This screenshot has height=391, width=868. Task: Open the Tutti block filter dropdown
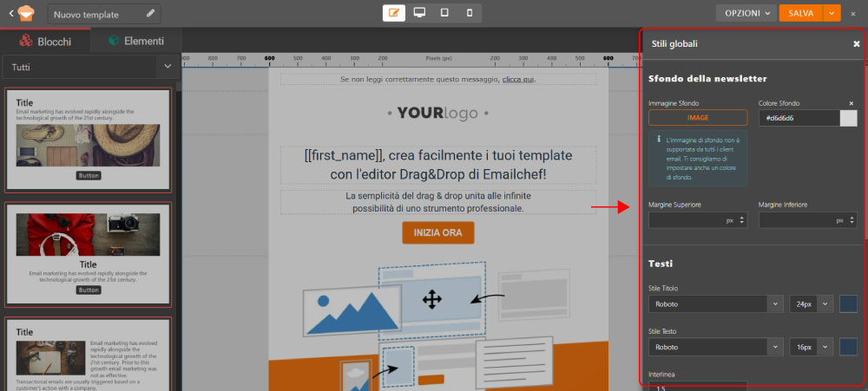[x=90, y=67]
